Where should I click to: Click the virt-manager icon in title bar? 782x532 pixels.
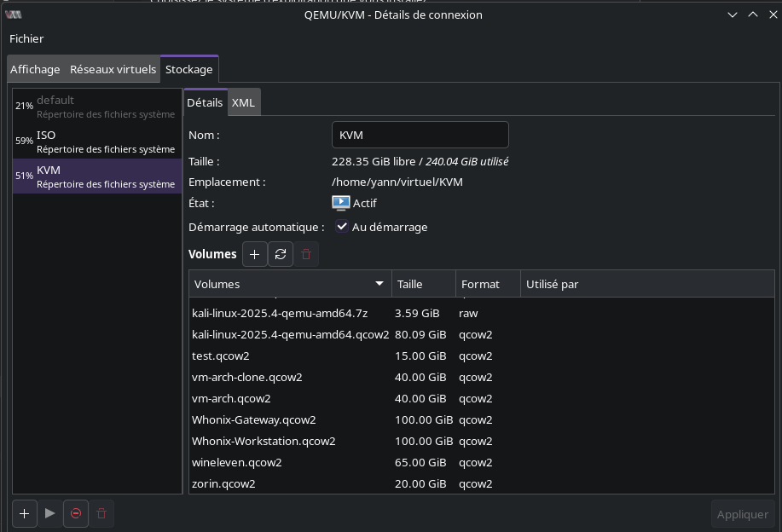coord(13,14)
